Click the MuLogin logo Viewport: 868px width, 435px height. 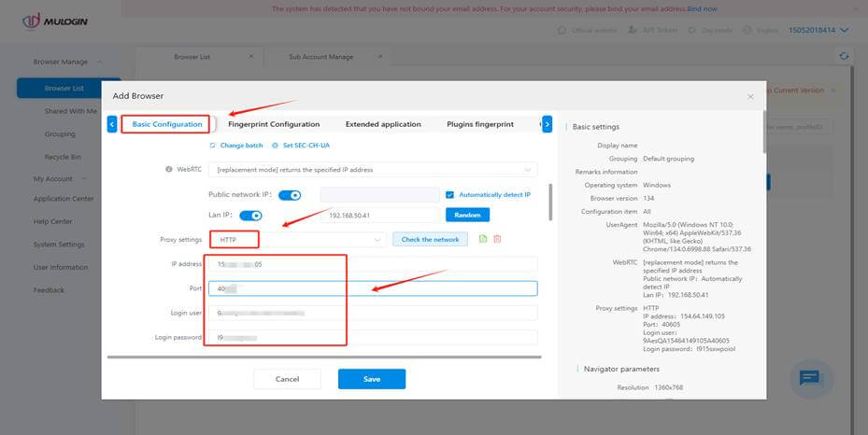(55, 21)
